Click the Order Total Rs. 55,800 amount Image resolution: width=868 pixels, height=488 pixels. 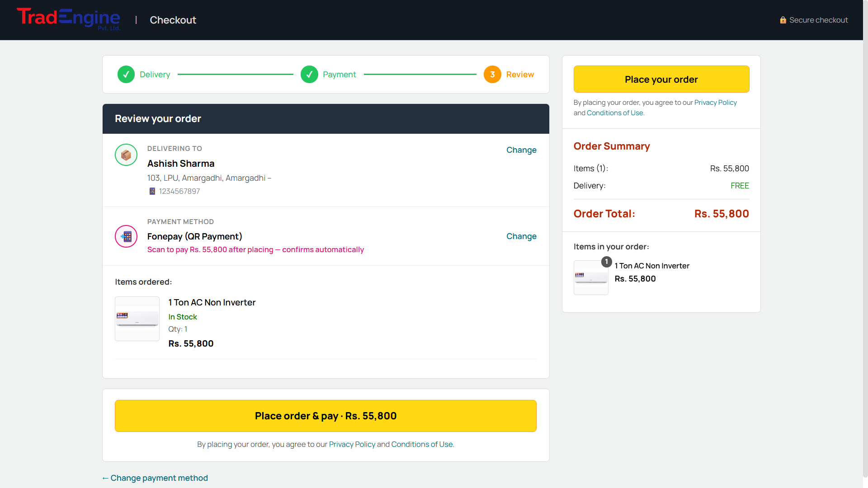pyautogui.click(x=722, y=214)
